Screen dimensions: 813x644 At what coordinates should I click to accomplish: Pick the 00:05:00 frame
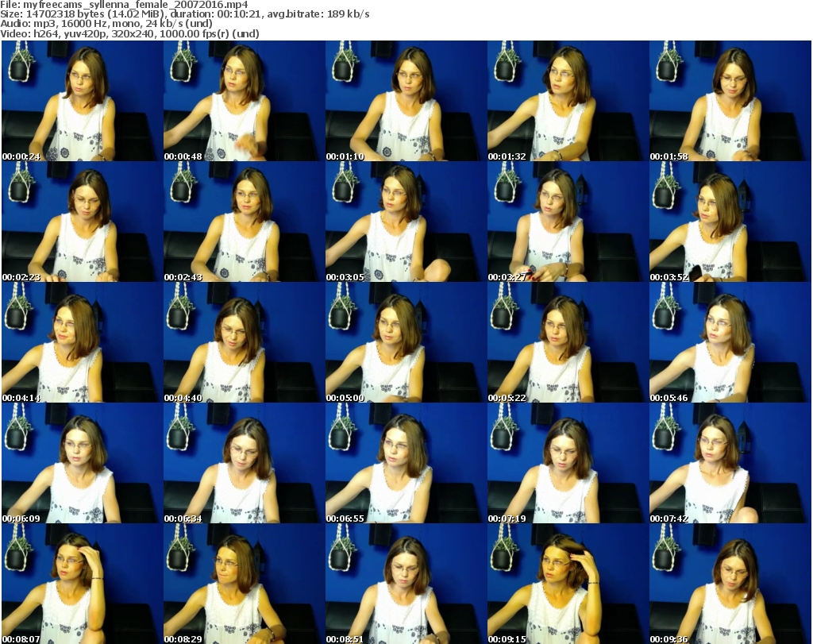(406, 342)
